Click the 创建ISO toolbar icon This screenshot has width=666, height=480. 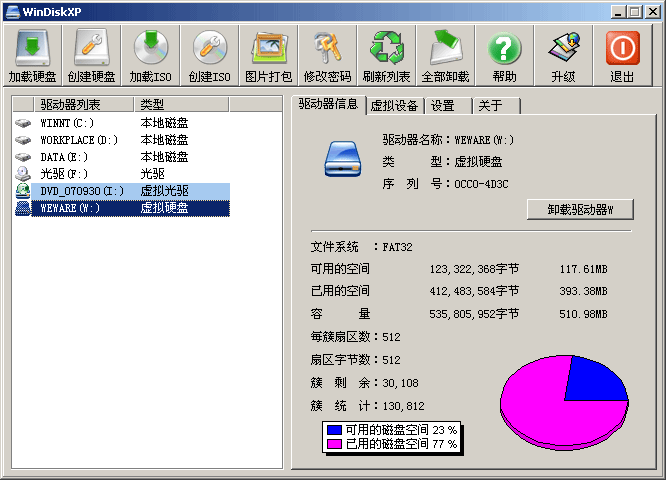point(210,57)
